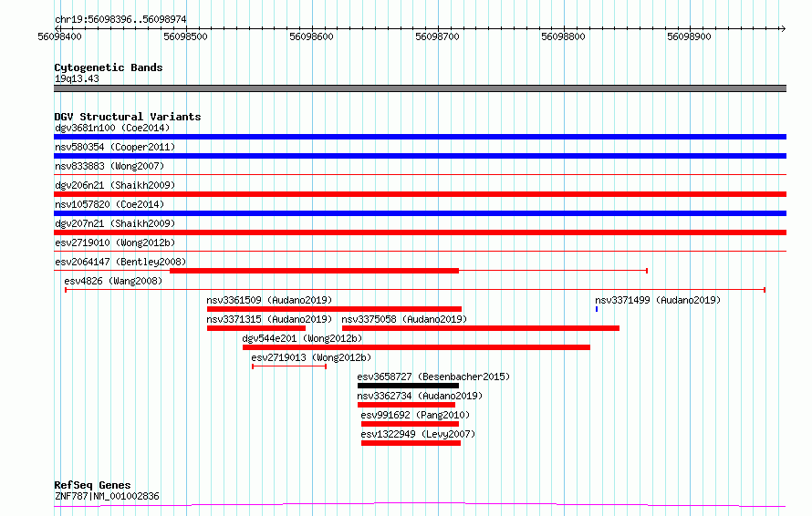Select the esv2064147 (Bentley2008) label
Image resolution: width=812 pixels, height=516 pixels.
(x=120, y=262)
